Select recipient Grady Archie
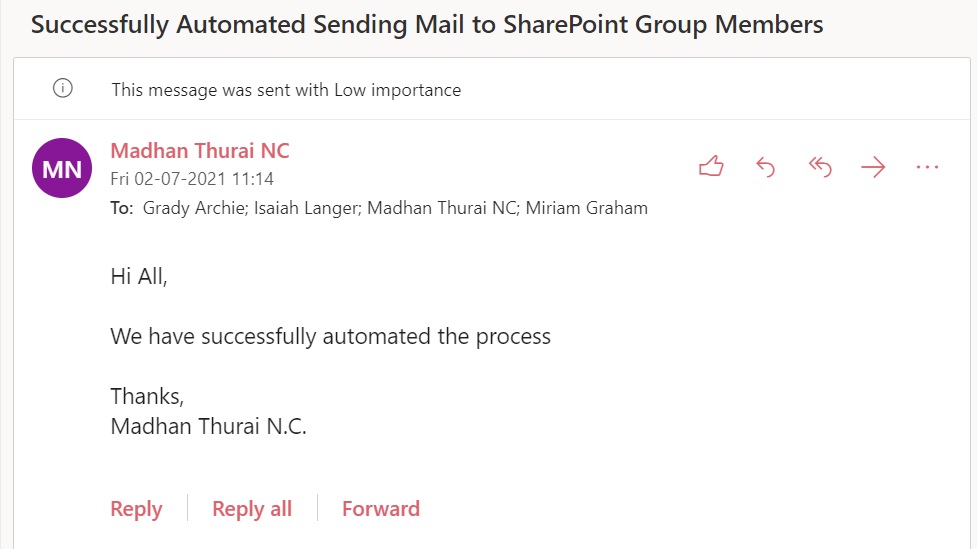This screenshot has height=549, width=977. coord(186,208)
